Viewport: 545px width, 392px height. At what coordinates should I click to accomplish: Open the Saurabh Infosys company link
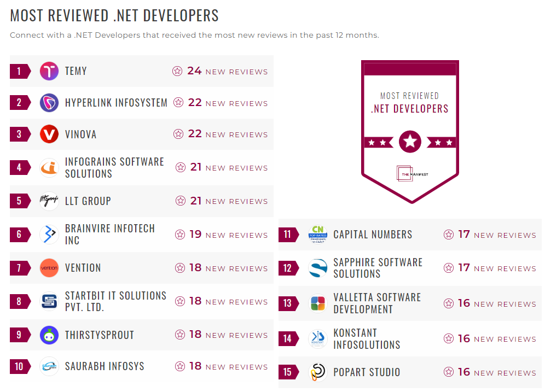[105, 366]
